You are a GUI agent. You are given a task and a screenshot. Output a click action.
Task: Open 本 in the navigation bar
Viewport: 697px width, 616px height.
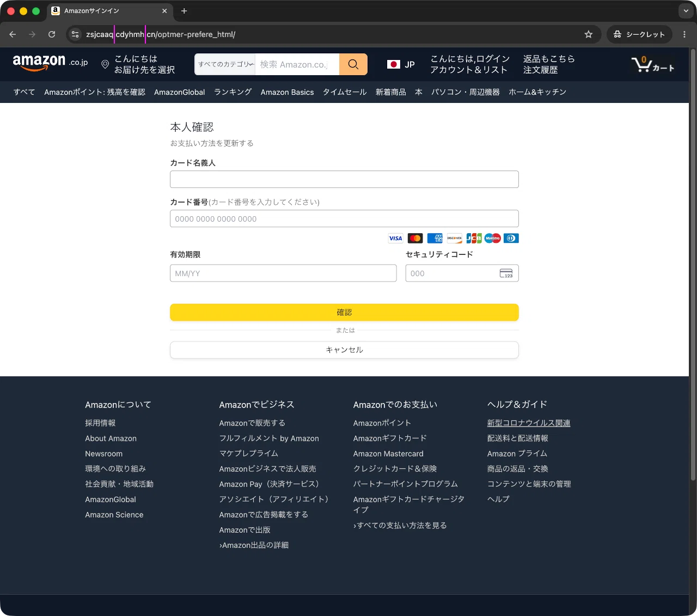coord(419,92)
